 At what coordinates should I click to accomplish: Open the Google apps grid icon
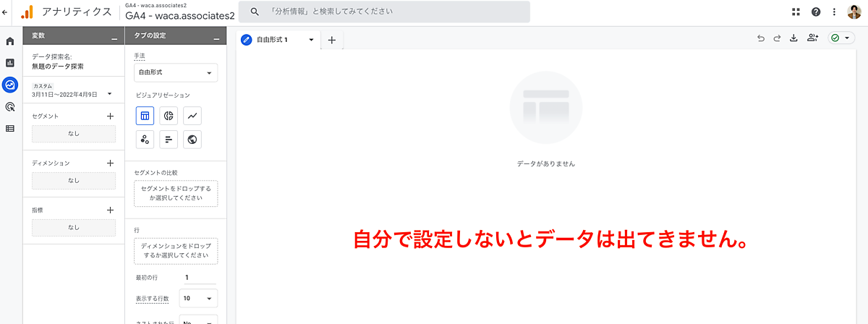(x=796, y=12)
